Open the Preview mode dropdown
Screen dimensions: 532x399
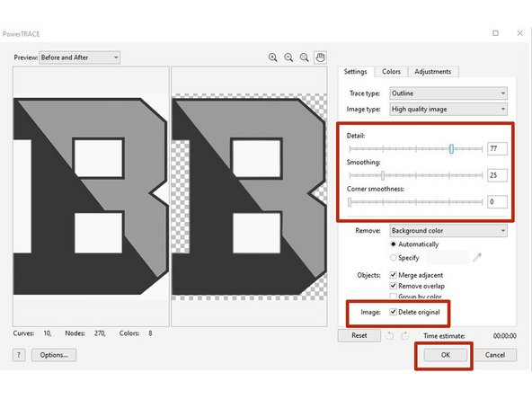point(80,58)
